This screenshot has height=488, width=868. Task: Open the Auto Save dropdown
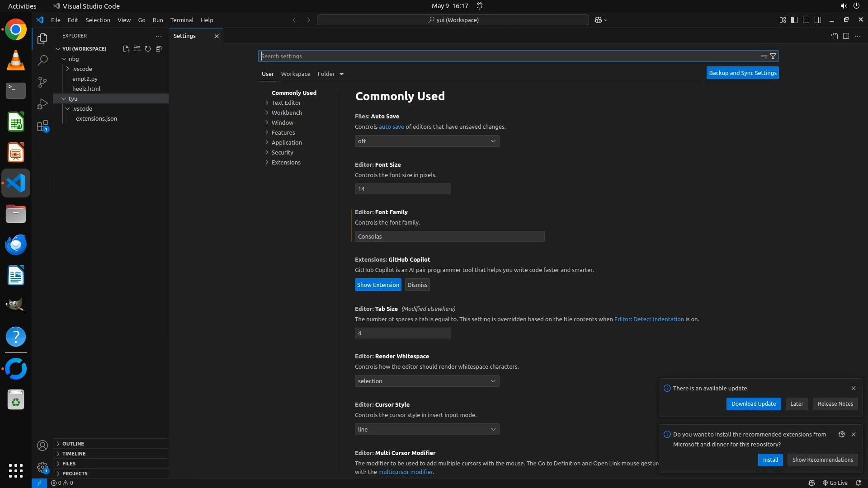[427, 141]
